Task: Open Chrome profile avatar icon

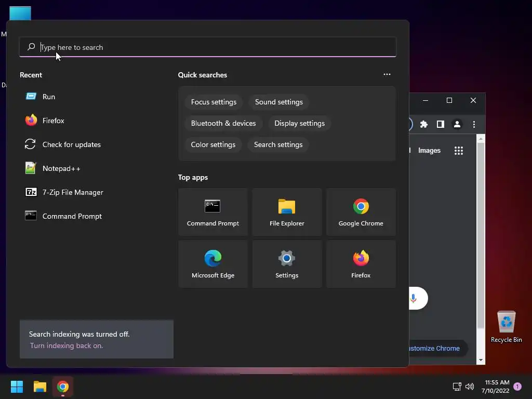Action: pos(457,124)
